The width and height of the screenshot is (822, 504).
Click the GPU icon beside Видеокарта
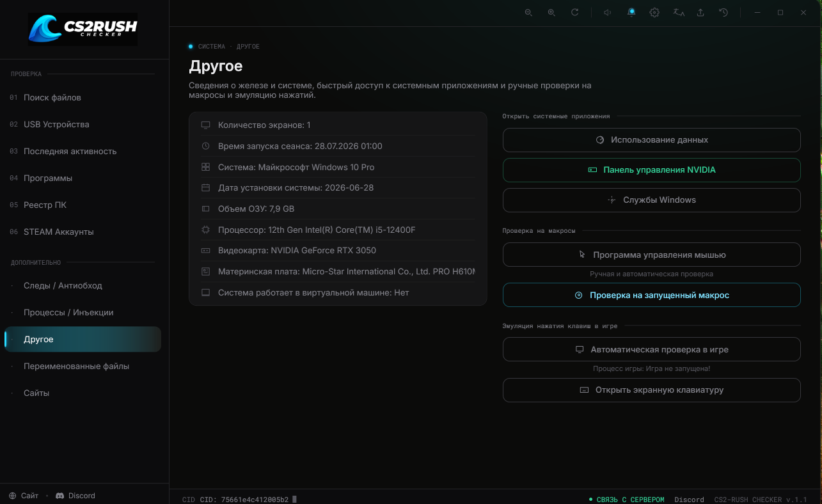click(x=205, y=251)
